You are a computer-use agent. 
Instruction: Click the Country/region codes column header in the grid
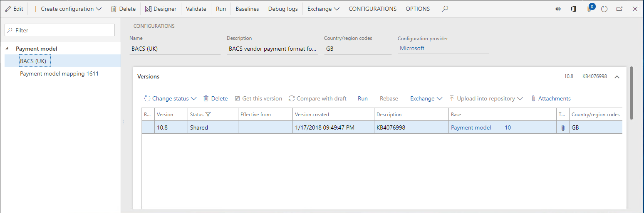click(x=596, y=115)
